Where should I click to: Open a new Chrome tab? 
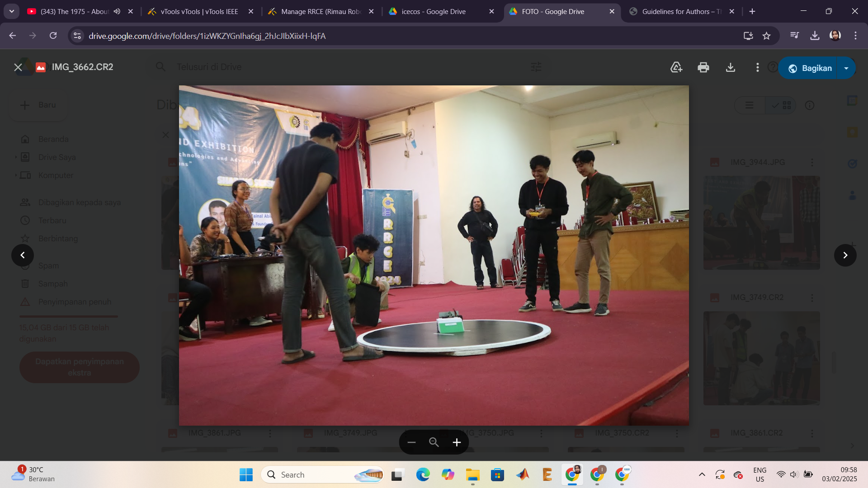click(752, 11)
